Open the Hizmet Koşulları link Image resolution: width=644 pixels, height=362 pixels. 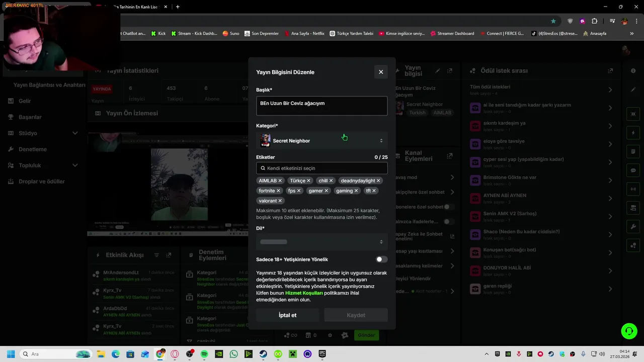pos(304,293)
